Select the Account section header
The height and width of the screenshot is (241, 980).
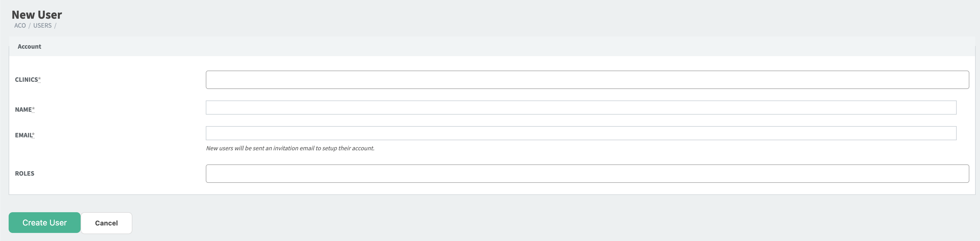[29, 46]
